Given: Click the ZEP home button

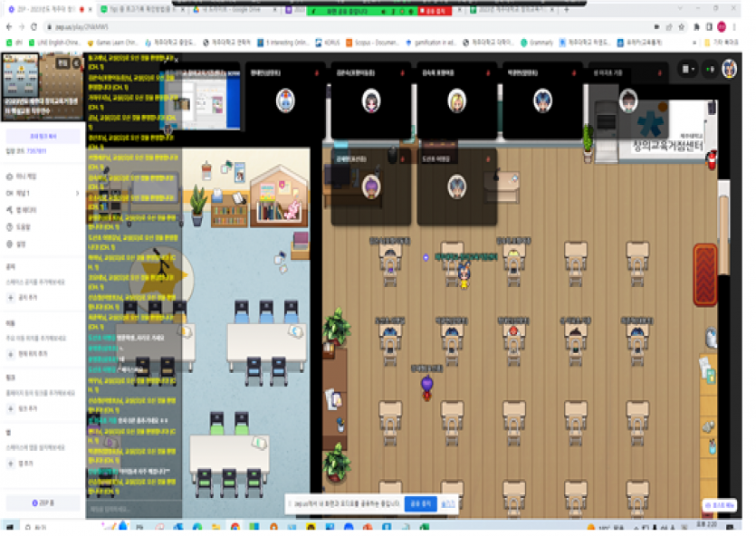Looking at the screenshot, I should 43,502.
